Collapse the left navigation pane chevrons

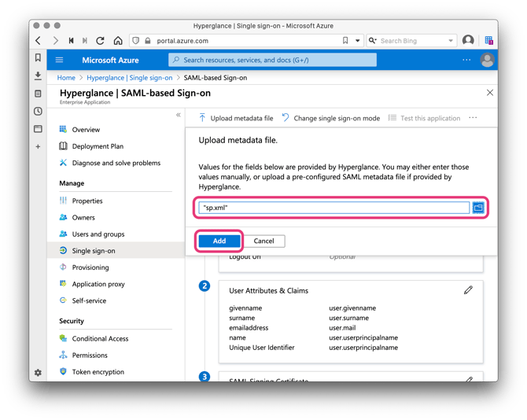178,115
